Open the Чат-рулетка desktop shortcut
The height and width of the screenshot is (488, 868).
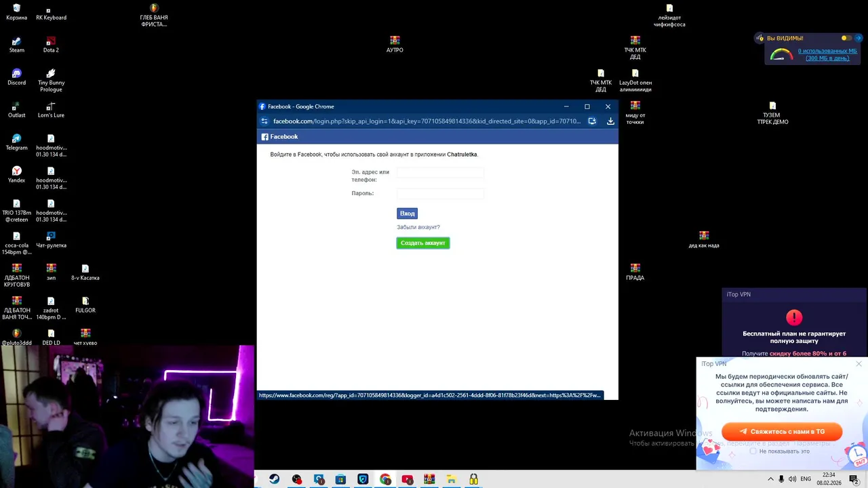click(51, 240)
